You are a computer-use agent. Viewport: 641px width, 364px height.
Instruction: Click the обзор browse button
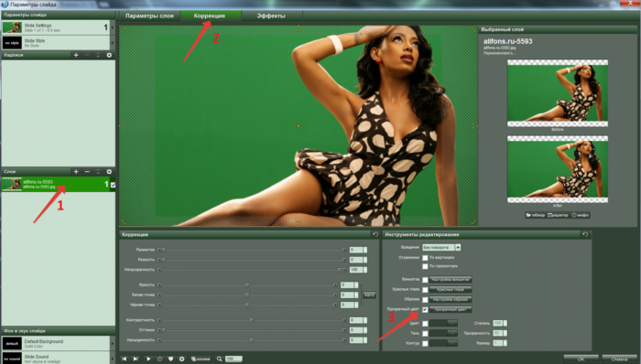[536, 215]
